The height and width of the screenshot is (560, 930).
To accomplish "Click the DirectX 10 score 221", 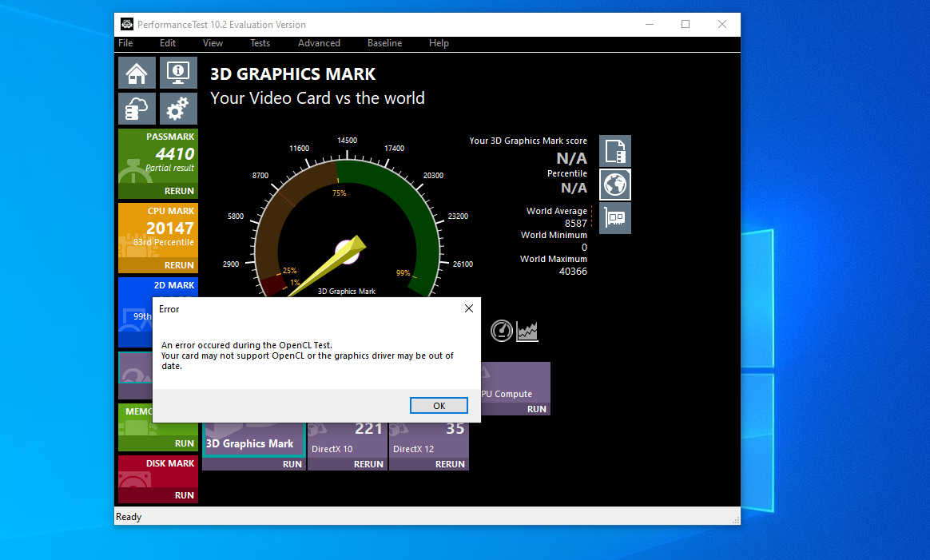I will pos(368,428).
